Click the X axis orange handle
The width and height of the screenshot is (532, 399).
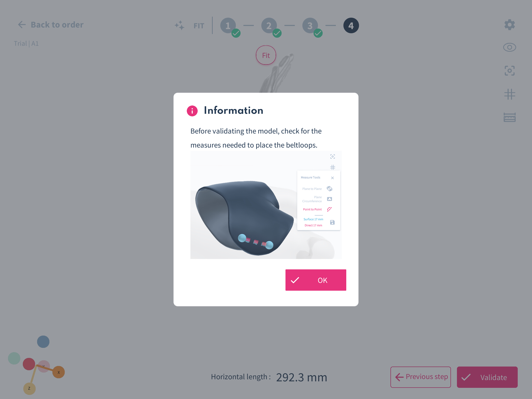[59, 372]
